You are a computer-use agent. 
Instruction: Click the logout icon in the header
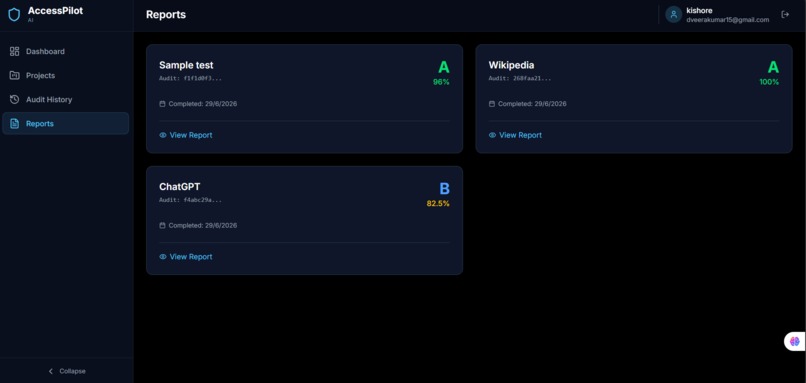[785, 14]
